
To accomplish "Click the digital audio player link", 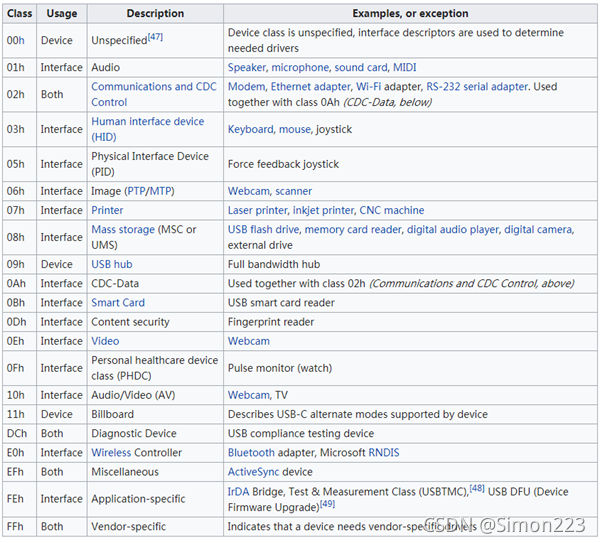I will coord(452,230).
